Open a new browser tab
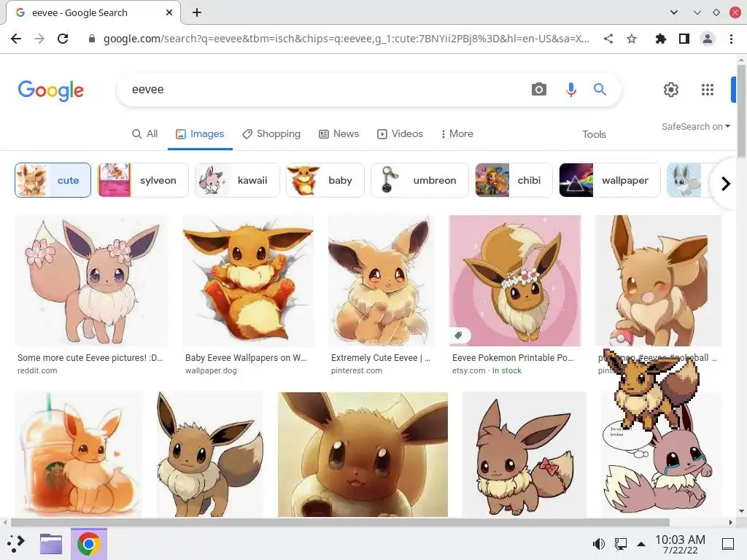The height and width of the screenshot is (560, 747). (x=197, y=12)
